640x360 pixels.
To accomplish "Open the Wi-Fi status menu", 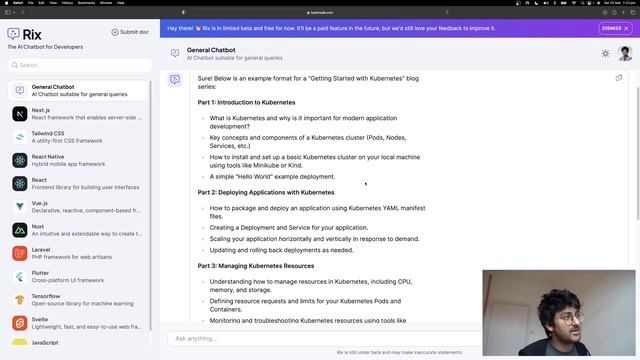I will (x=573, y=3).
